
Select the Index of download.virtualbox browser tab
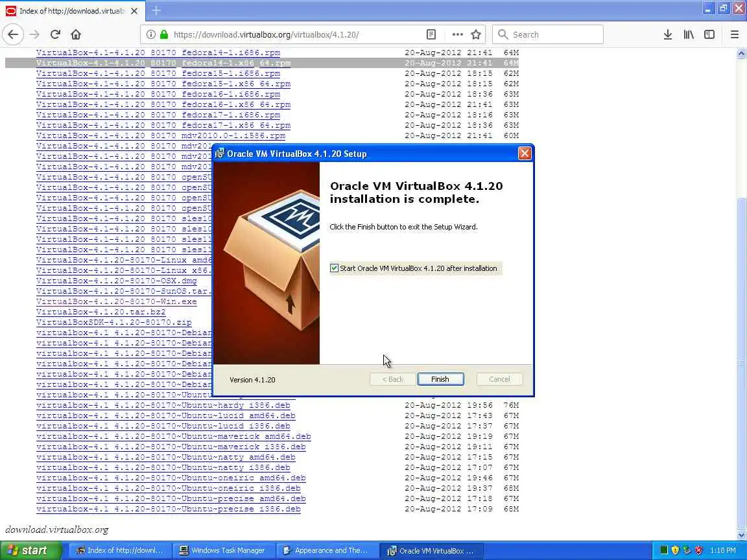(x=71, y=10)
